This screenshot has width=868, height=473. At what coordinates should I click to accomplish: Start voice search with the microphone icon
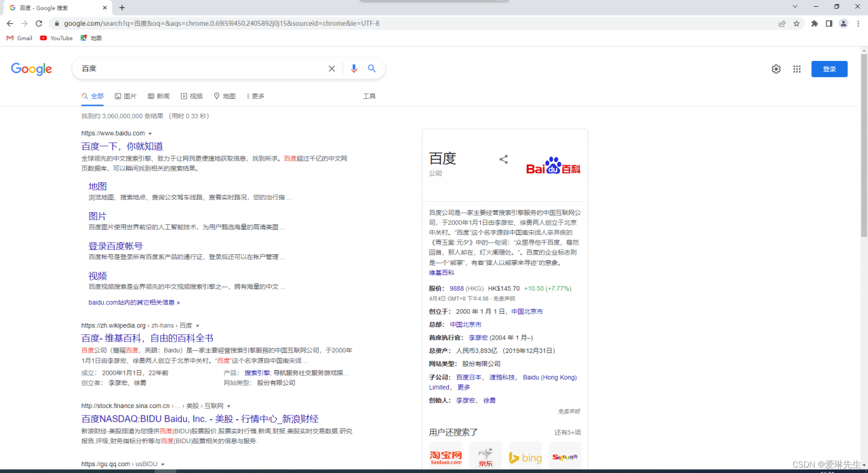coord(353,68)
